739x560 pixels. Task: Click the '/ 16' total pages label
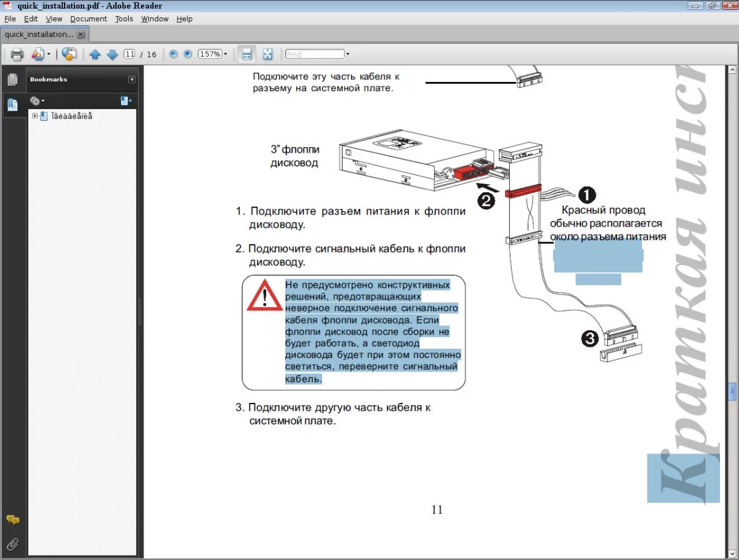pos(148,54)
